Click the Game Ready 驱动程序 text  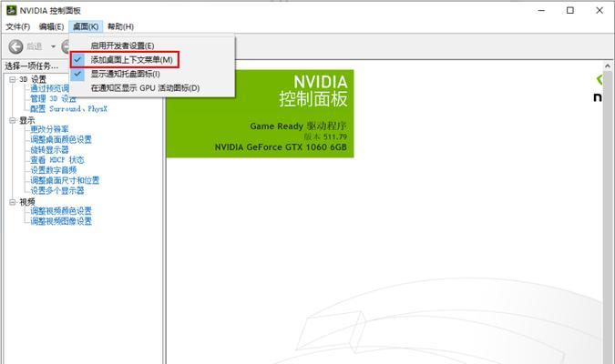(299, 126)
